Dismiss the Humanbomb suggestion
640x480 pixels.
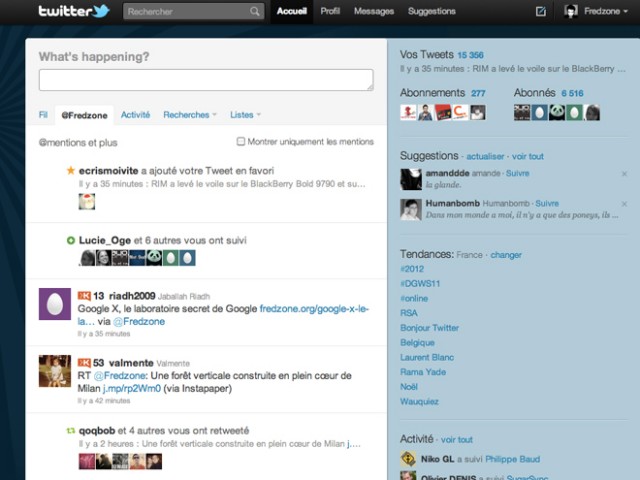[624, 204]
